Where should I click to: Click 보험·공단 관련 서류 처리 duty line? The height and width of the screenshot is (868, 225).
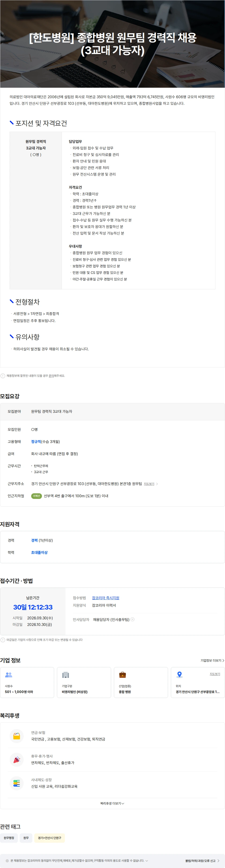point(91,168)
